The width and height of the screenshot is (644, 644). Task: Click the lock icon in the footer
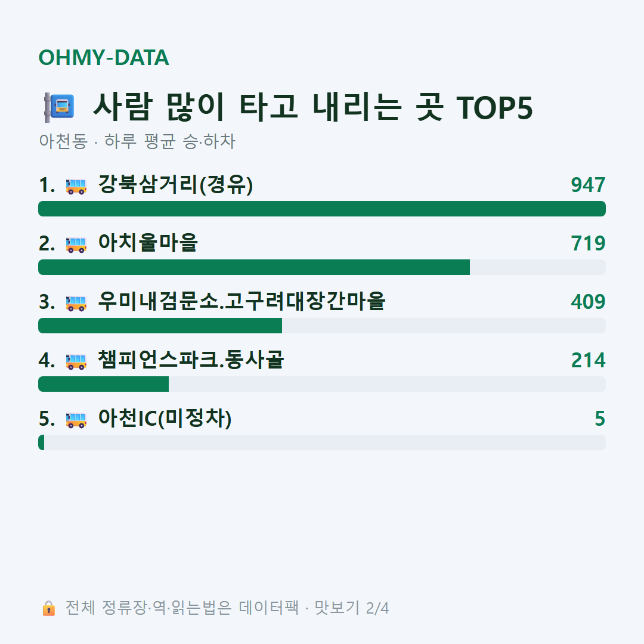point(48,608)
